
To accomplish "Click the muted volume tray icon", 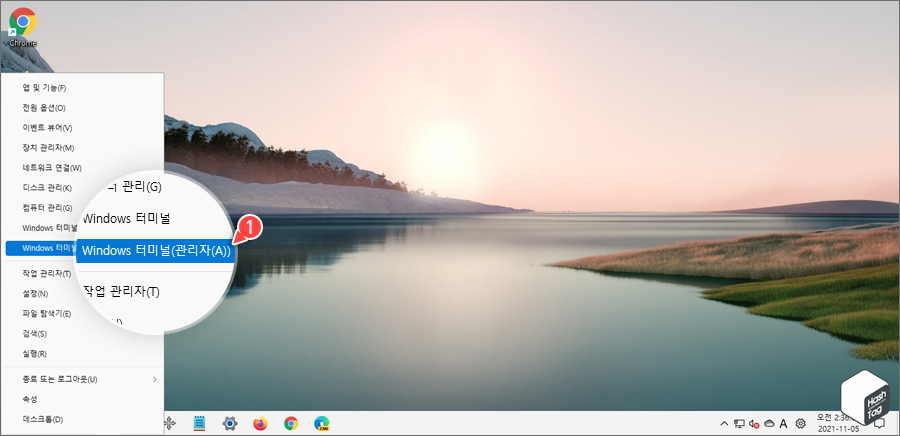I will [754, 424].
